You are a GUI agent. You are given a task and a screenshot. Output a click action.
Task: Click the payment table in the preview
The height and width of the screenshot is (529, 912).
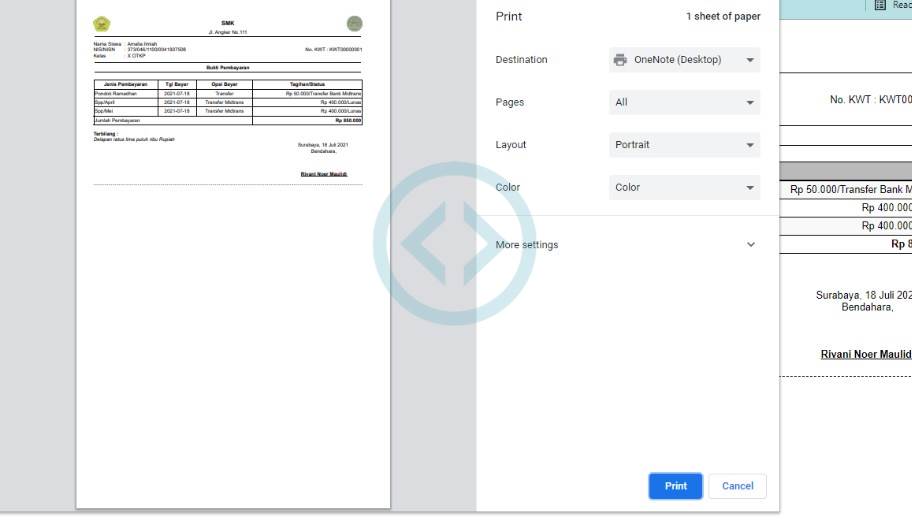[x=228, y=102]
